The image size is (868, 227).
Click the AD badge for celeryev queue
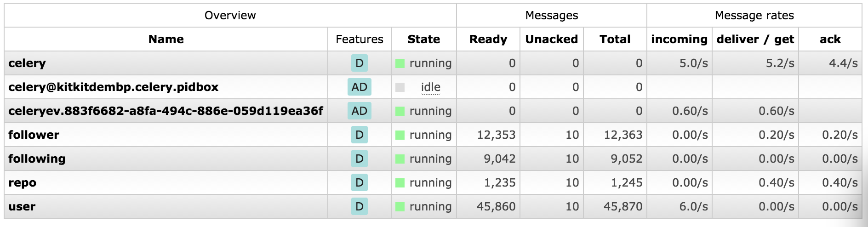pos(359,111)
